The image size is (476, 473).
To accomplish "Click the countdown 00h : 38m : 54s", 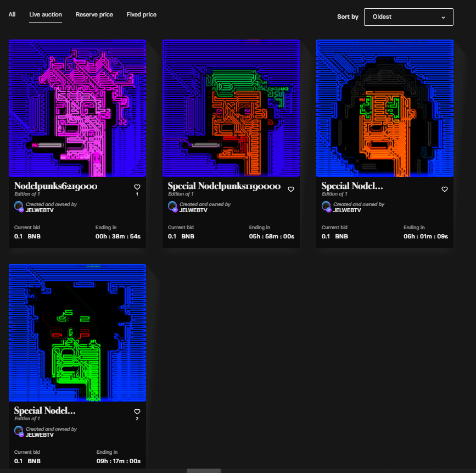I will pyautogui.click(x=118, y=236).
